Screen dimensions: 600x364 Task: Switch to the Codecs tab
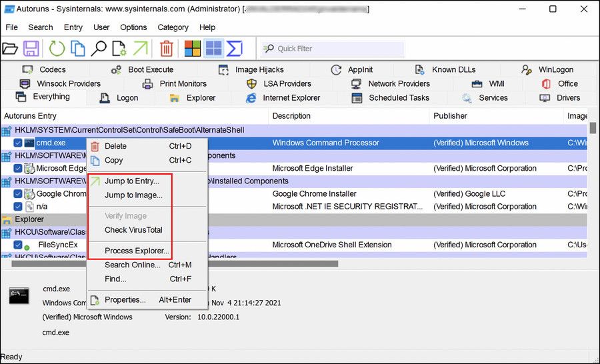[44, 69]
